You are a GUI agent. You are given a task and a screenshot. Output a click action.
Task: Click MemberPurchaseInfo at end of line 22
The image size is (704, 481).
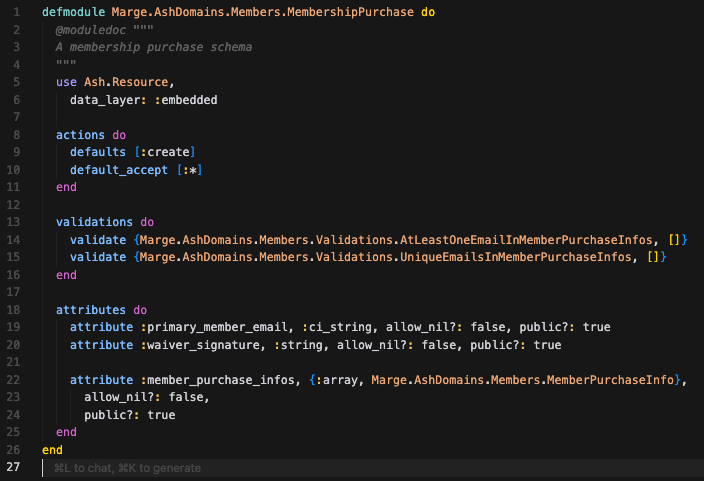pyautogui.click(x=612, y=380)
